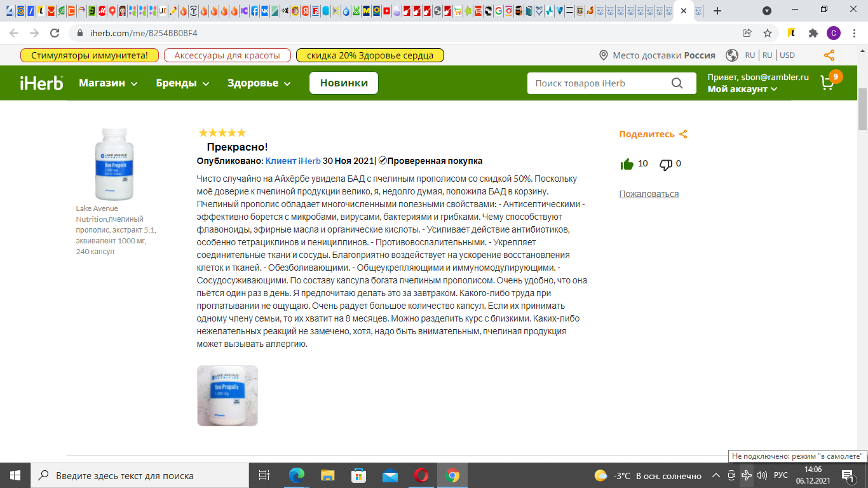Change the delivery location Россия

pyautogui.click(x=658, y=55)
